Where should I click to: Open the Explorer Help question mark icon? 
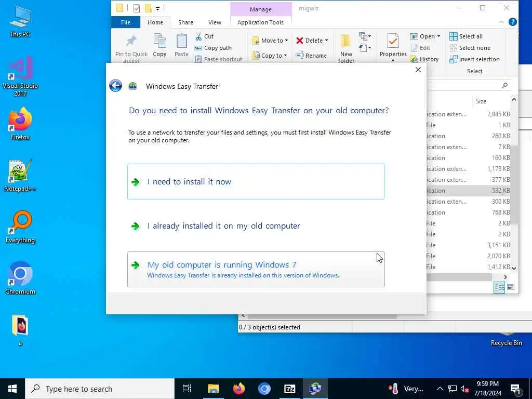513,22
